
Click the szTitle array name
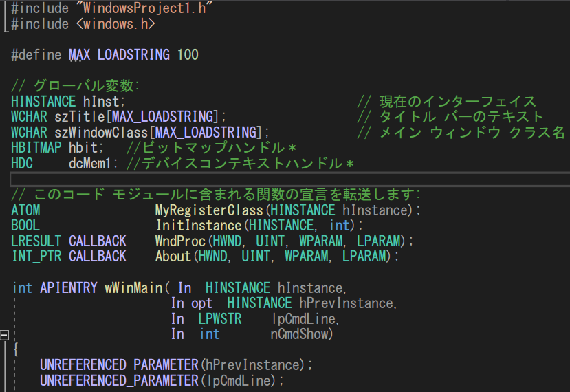(80, 117)
